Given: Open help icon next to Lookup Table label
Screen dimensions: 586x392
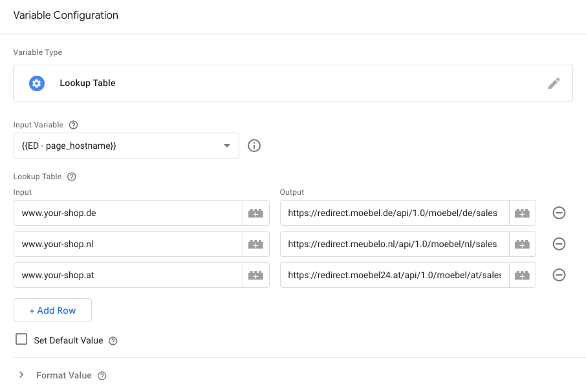Looking at the screenshot, I should tap(72, 177).
